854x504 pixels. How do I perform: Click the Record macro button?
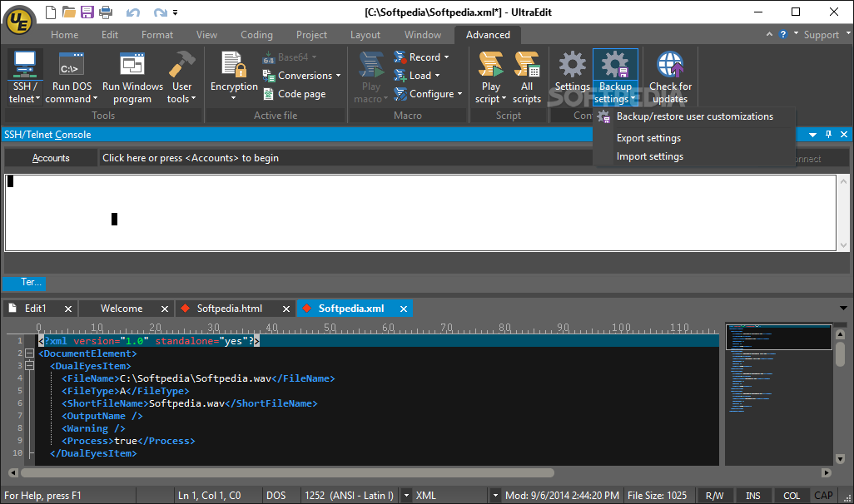point(421,57)
